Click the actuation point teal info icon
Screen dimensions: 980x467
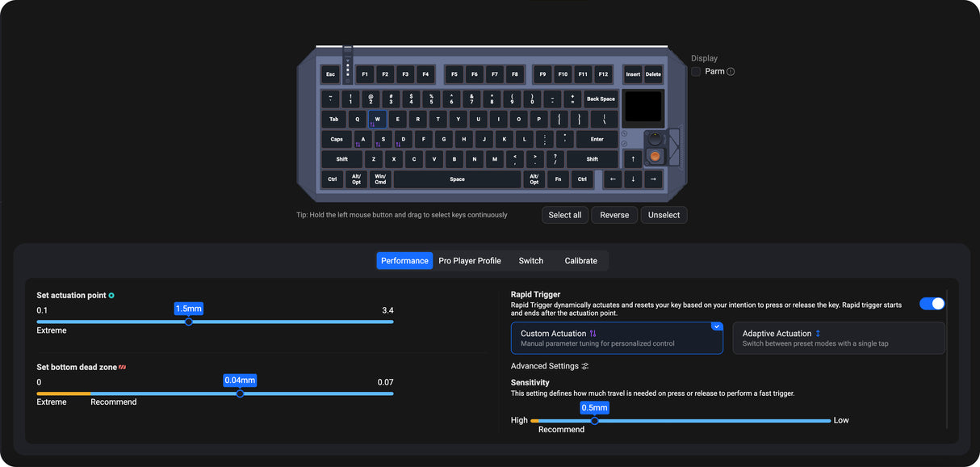(x=111, y=296)
